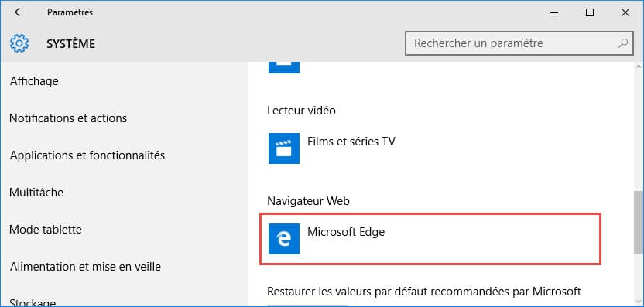This screenshot has width=644, height=307.
Task: Open the Multitâche section
Action: click(36, 192)
